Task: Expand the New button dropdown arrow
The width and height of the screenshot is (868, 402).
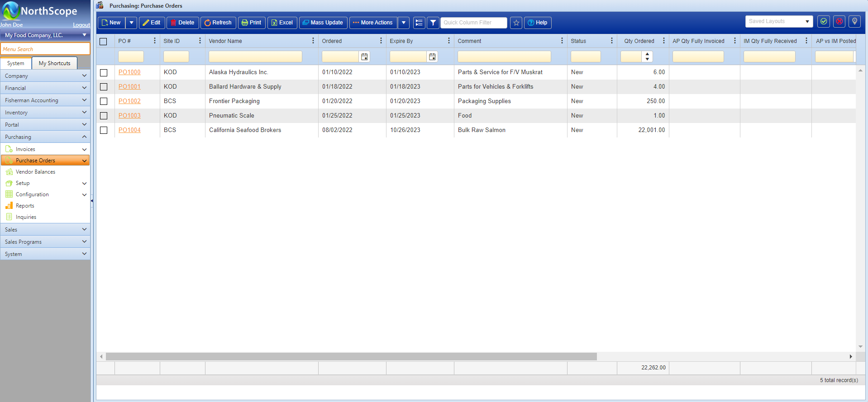Action: (x=131, y=23)
